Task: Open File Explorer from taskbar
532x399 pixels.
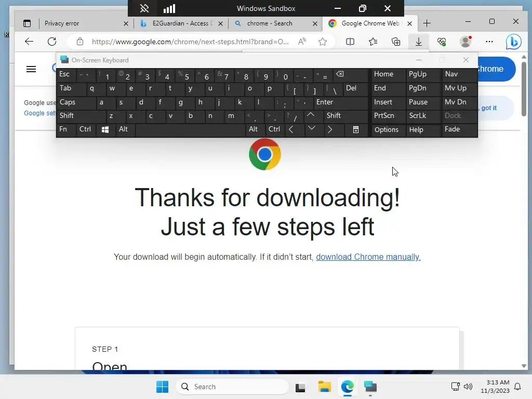Action: click(324, 387)
